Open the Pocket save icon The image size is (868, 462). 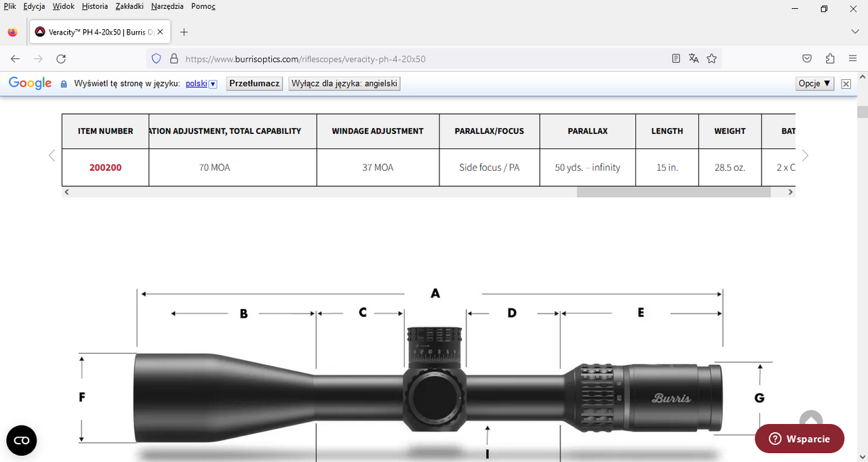(807, 59)
